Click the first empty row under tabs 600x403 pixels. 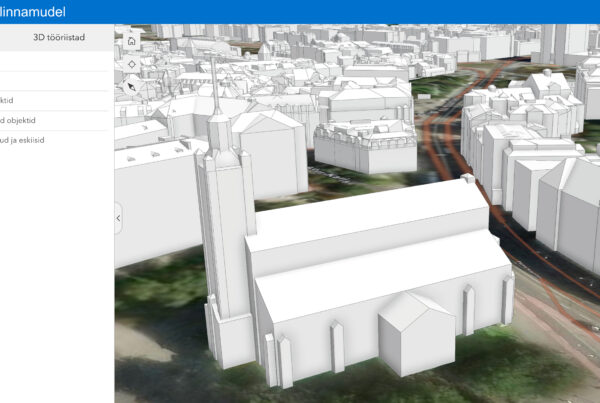50,61
